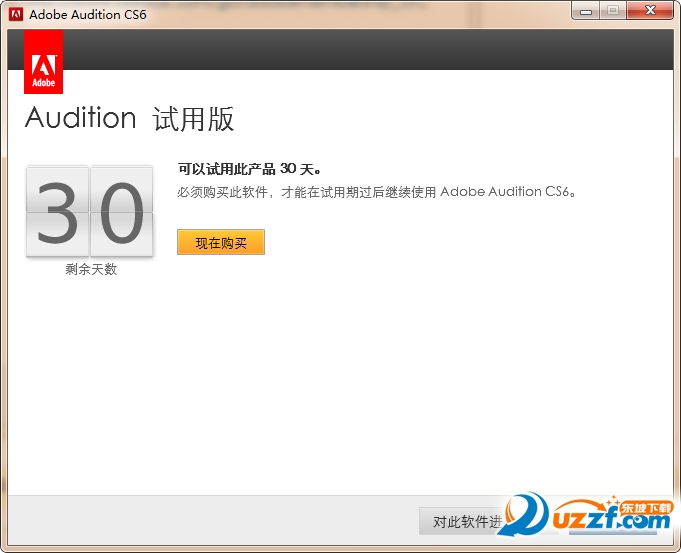Viewport: 681px width, 553px height.
Task: Minimize the Adobe Audition CS6 window
Action: (x=586, y=11)
